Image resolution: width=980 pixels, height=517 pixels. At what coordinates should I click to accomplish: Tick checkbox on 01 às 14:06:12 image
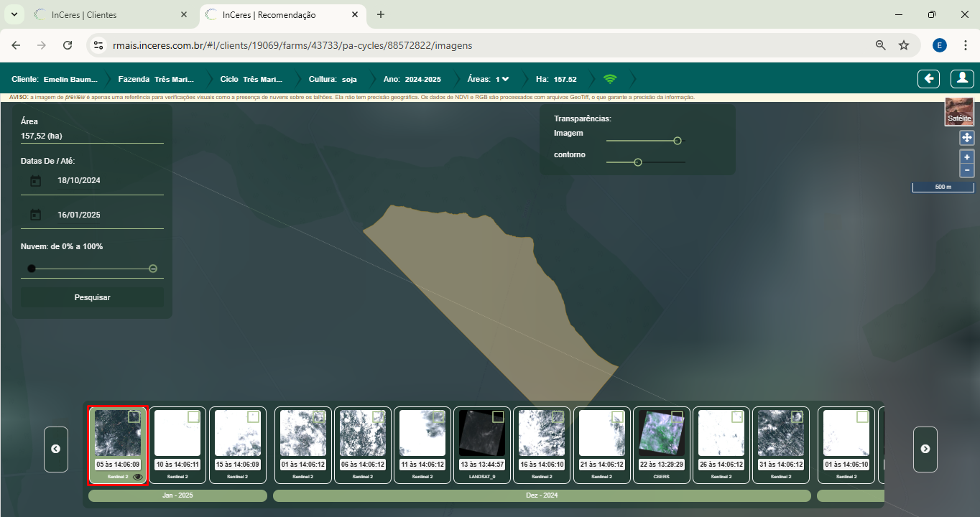pyautogui.click(x=318, y=416)
